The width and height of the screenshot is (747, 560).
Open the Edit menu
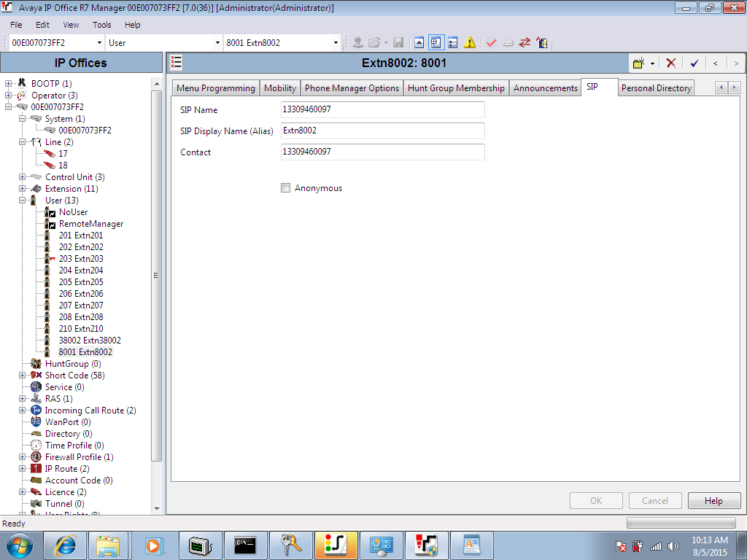[x=42, y=25]
